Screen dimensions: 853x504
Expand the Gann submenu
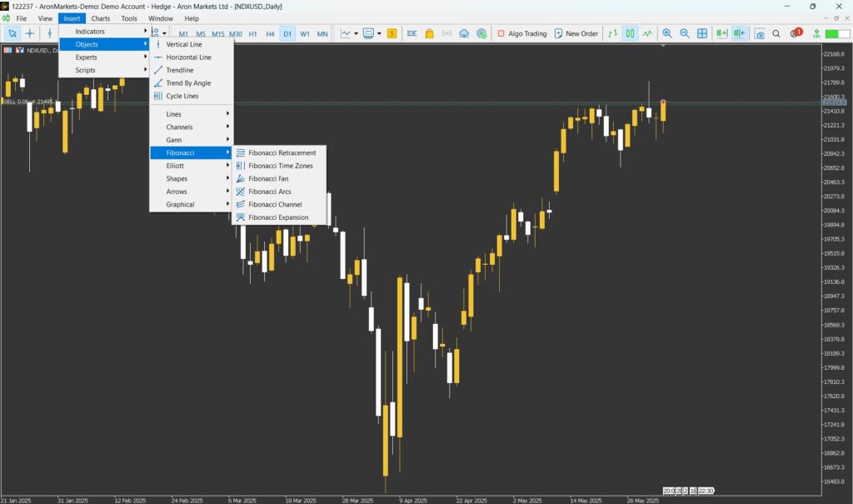tap(191, 140)
